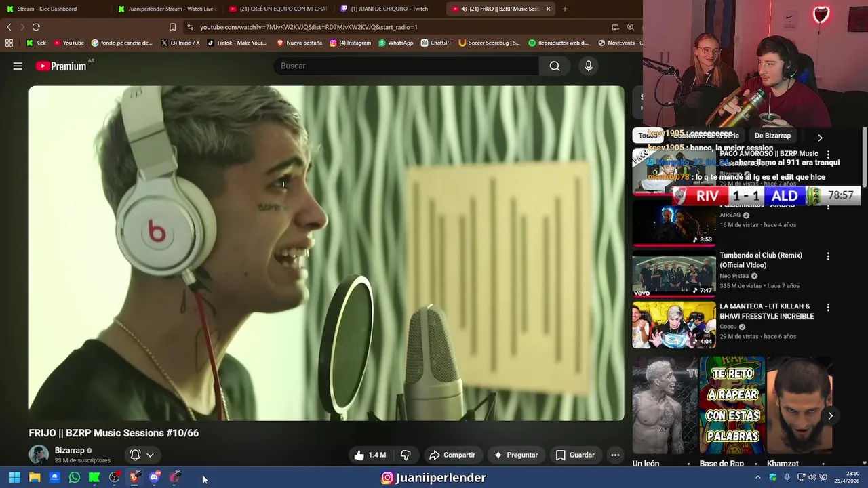Open WhatsApp from the taskbar
The image size is (868, 488).
75,477
